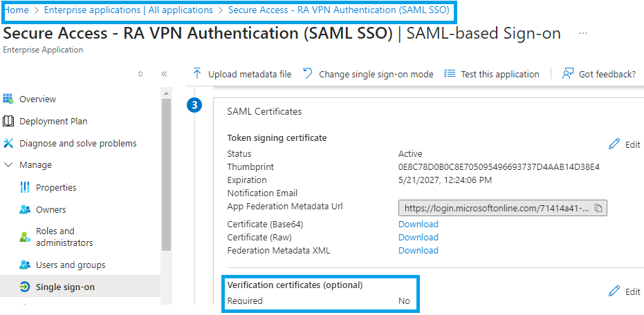
Task: Click the sidebar vertical scrollbar thumb
Action: pos(166,174)
